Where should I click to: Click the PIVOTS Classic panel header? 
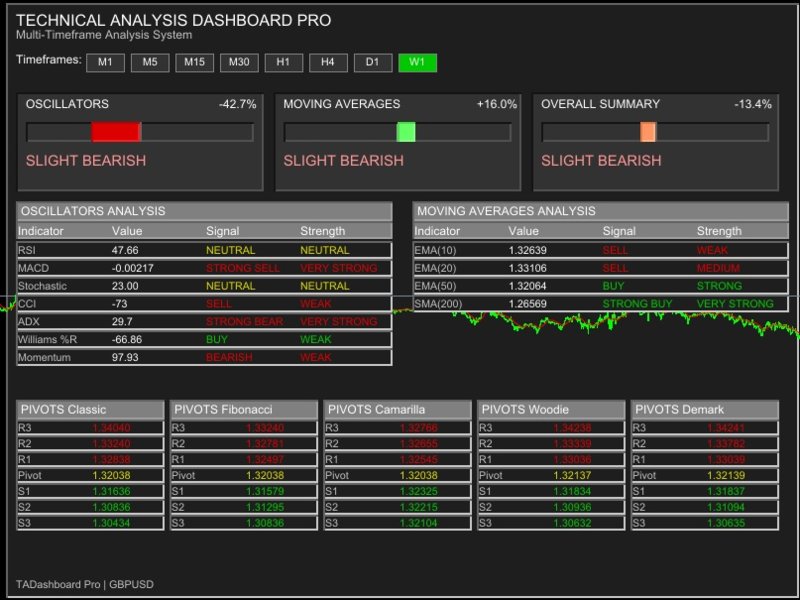[90, 410]
